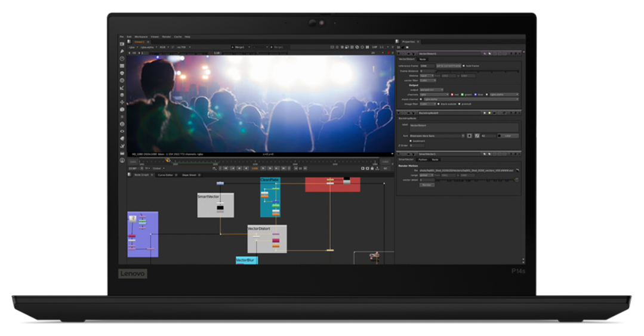The image size is (644, 336).
Task: Open the Time nodes clock icon
Action: [x=122, y=58]
